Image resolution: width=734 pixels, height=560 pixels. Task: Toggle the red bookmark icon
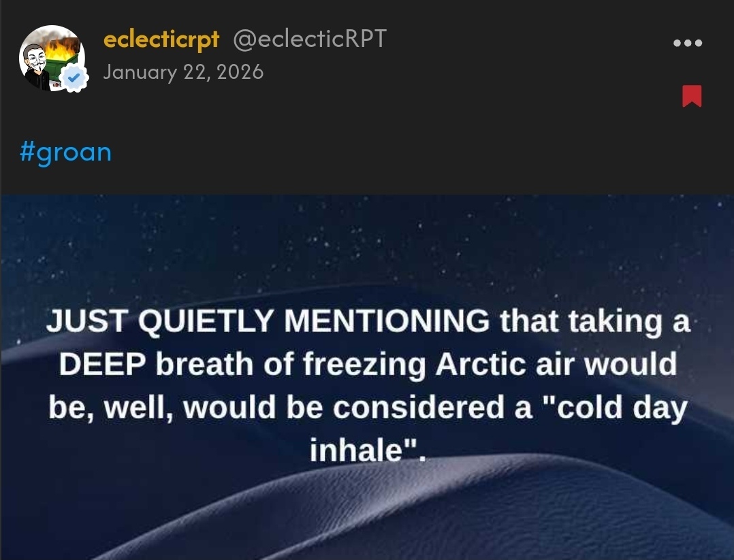pos(691,96)
